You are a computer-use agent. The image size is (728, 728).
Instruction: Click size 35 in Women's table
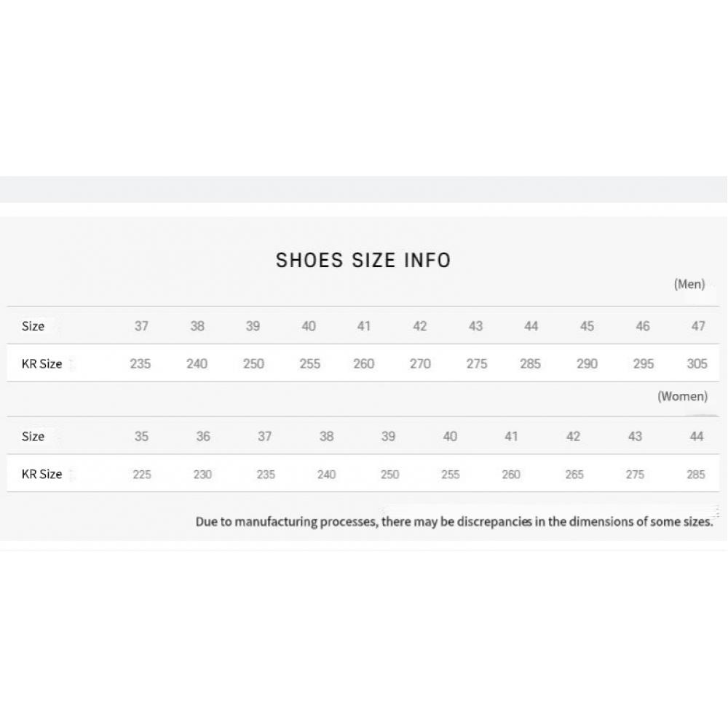point(141,436)
